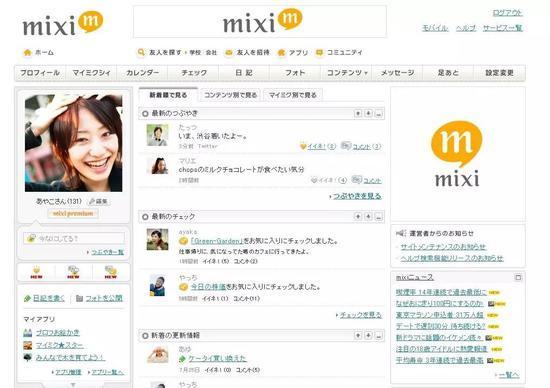Screen dimensions: 550x388
Task: Move 新着の更新情報 section down
Action: pyautogui.click(x=368, y=336)
